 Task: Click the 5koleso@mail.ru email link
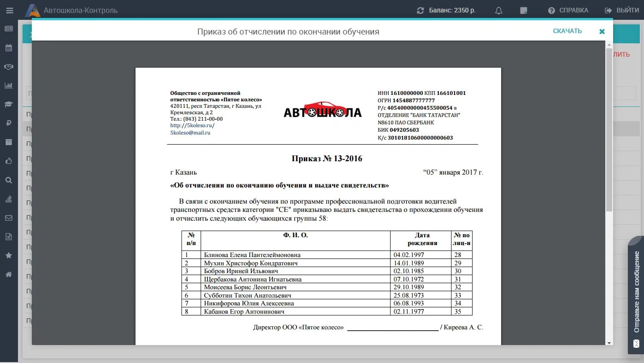(190, 133)
